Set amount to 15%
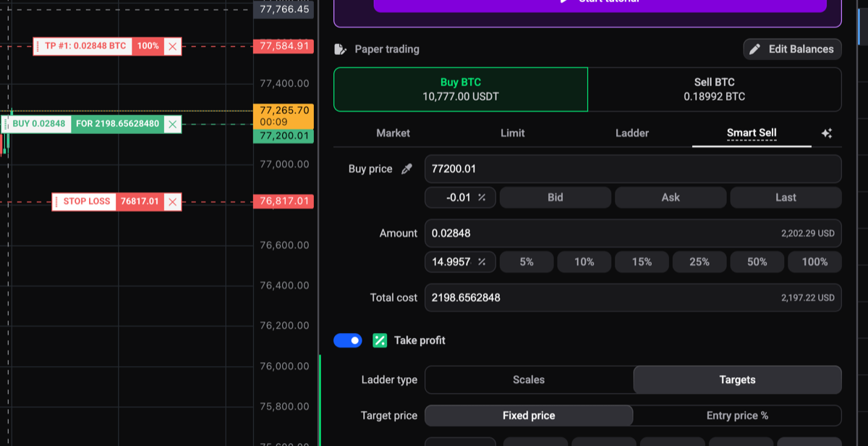Screen dimensions: 868x446 click(642, 261)
